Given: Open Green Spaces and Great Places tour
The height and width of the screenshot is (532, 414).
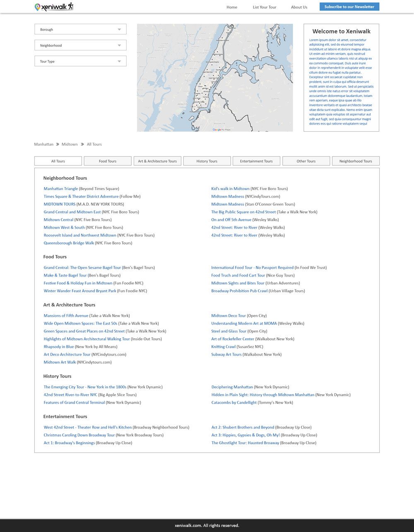Looking at the screenshot, I should click(x=84, y=331).
